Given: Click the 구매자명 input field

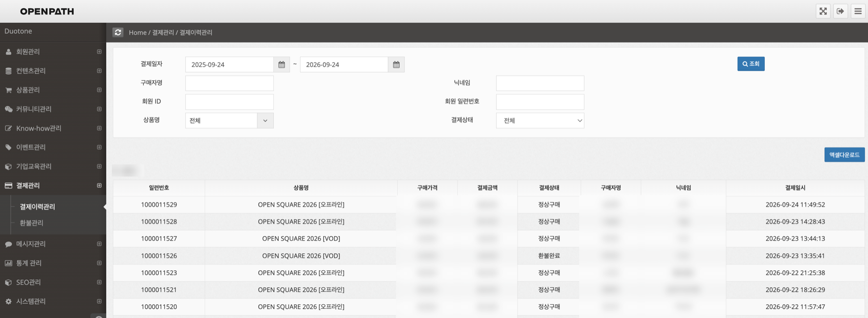Looking at the screenshot, I should [230, 83].
